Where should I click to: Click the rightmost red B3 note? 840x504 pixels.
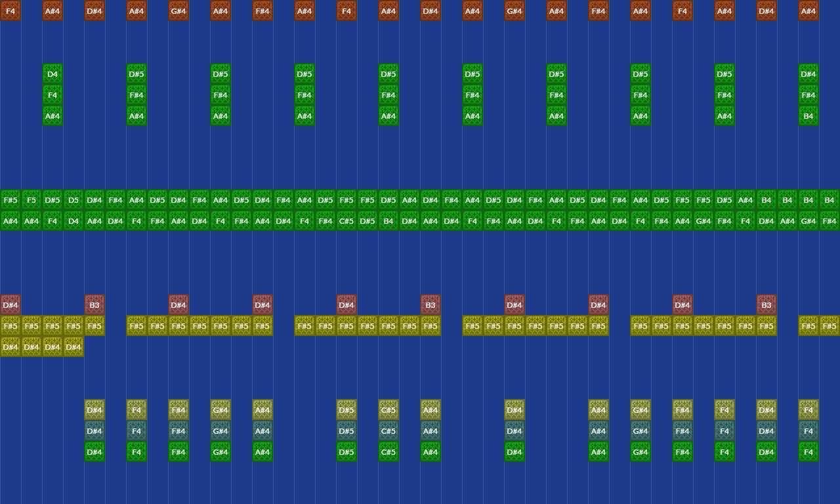click(766, 304)
